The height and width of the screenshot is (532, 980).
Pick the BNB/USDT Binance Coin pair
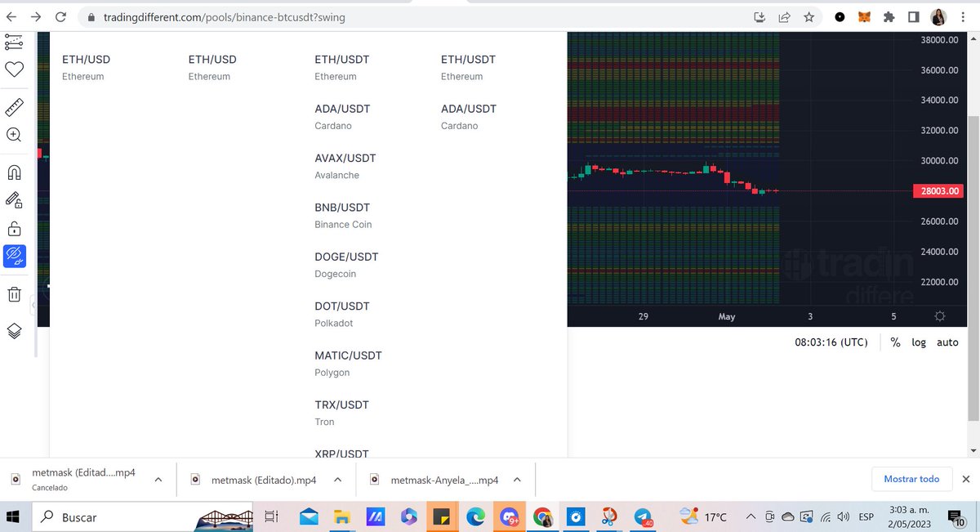coord(343,216)
